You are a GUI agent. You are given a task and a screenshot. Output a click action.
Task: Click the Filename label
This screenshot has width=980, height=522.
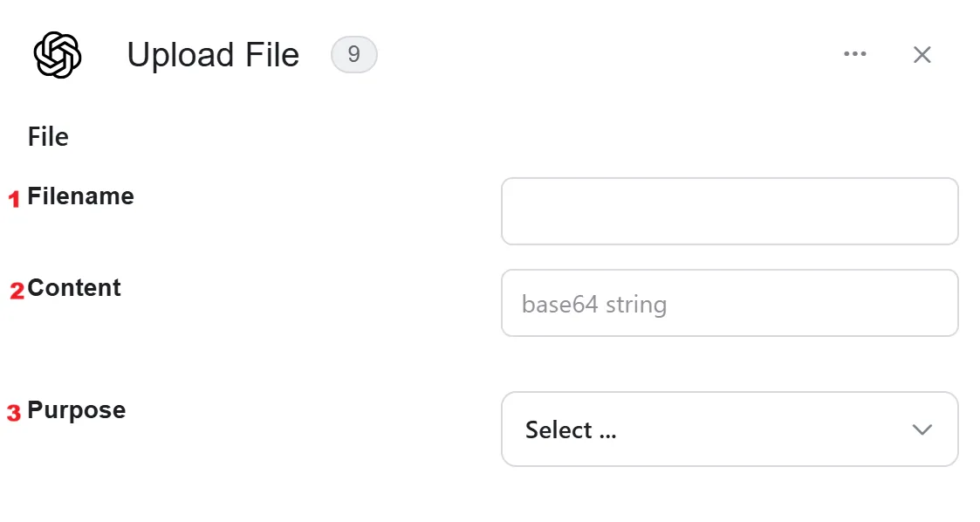(80, 196)
